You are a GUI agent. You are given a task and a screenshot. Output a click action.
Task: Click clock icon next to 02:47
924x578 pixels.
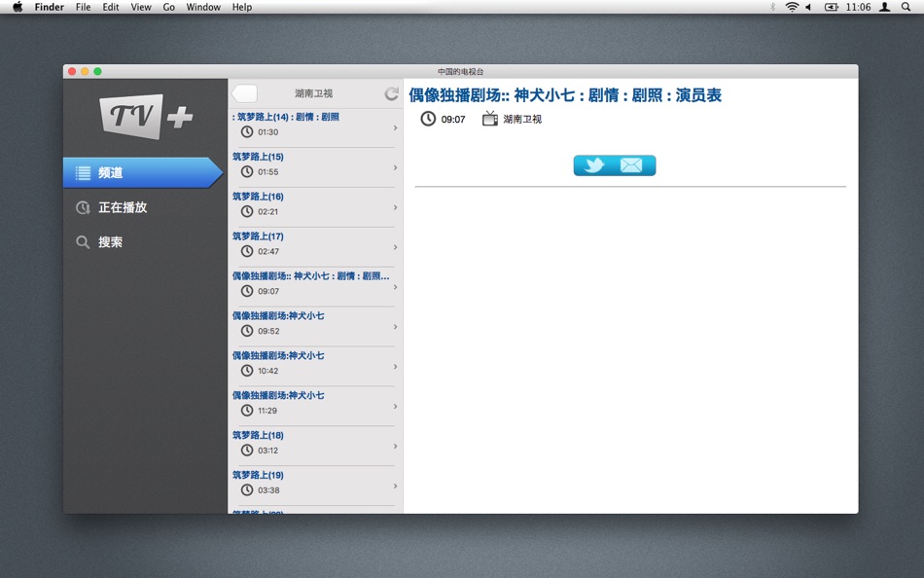pyautogui.click(x=247, y=251)
